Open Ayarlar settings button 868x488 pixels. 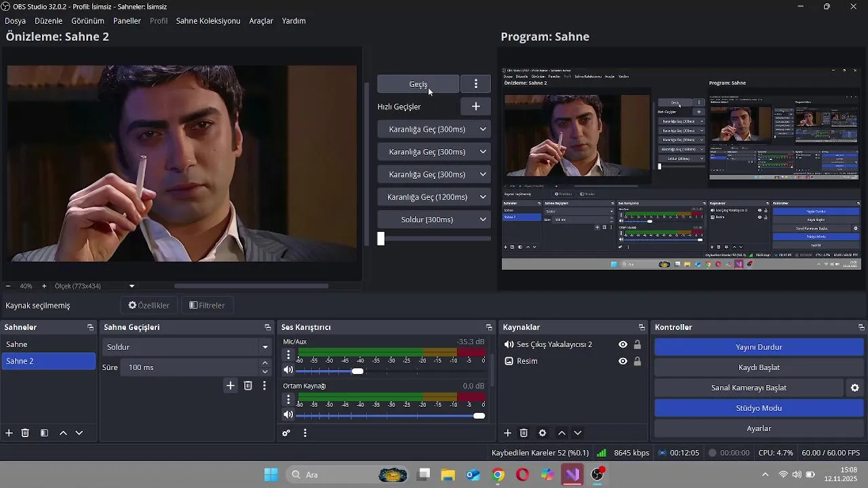(x=759, y=428)
